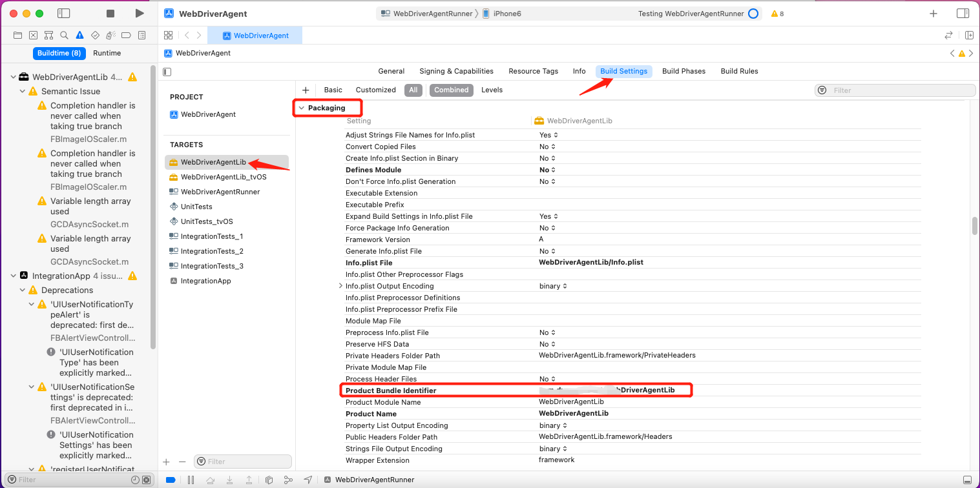Click the 8 warnings indicator in toolbar
Screen dimensions: 980x488
tap(777, 14)
